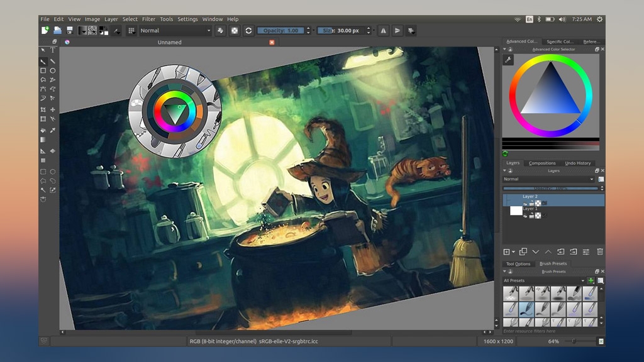Screen dimensions: 644x362
Task: Switch to Specific Color Selector tab
Action: click(x=560, y=41)
